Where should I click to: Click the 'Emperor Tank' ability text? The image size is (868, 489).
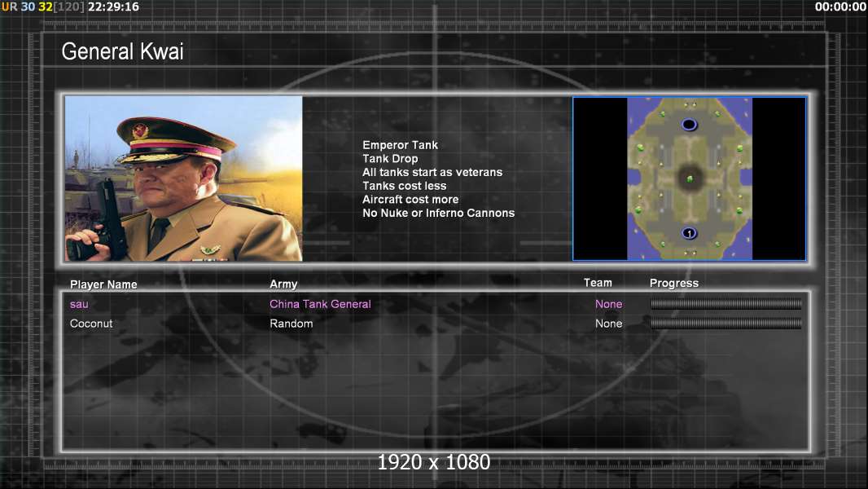pos(401,145)
